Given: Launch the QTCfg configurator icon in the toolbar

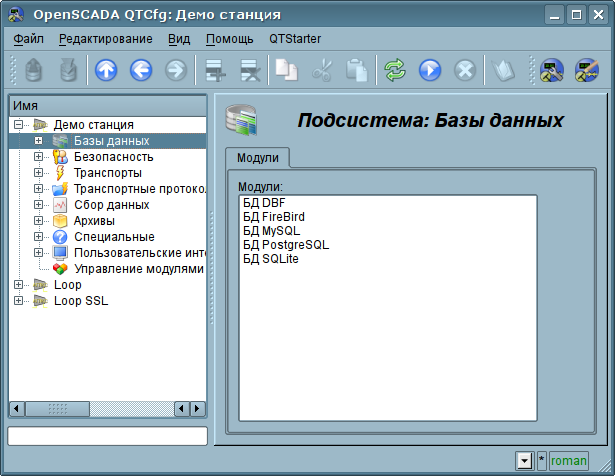Looking at the screenshot, I should pyautogui.click(x=552, y=70).
